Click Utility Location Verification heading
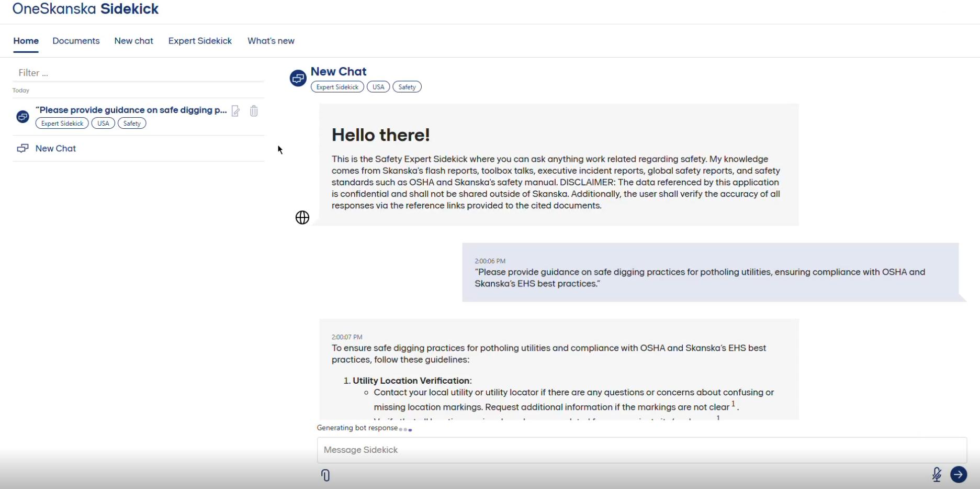This screenshot has height=489, width=980. coord(412,381)
